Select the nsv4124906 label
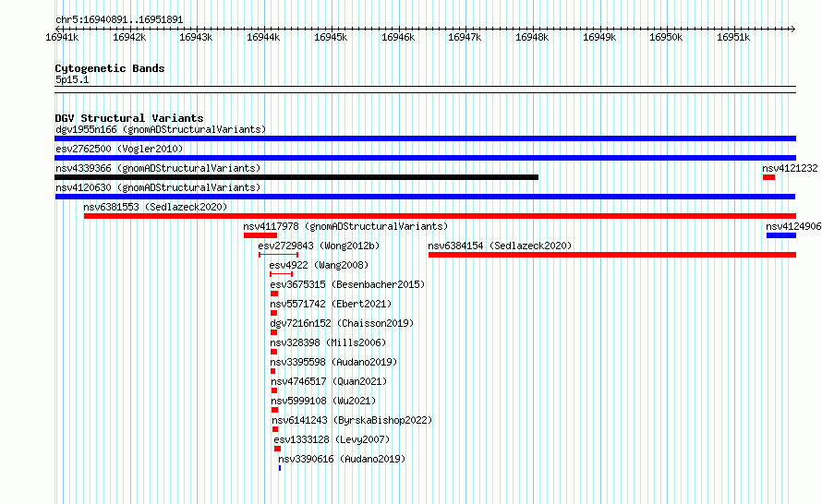This screenshot has width=822, height=504. click(793, 226)
